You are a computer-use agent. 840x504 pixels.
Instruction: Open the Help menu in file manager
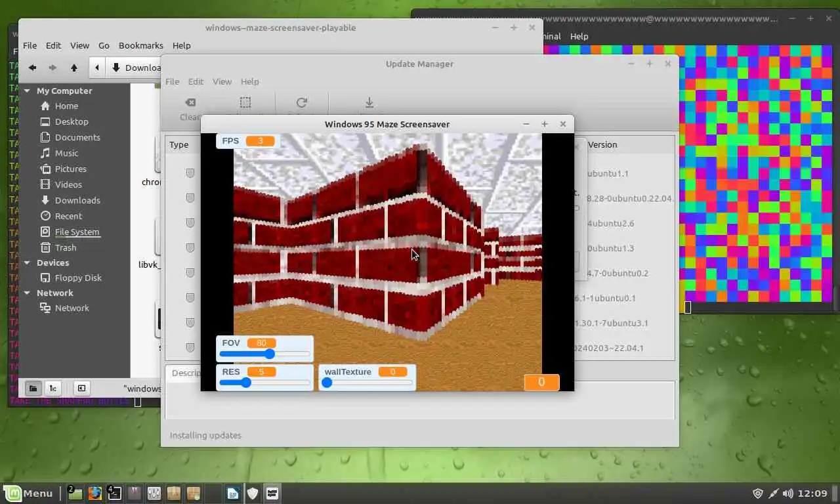coord(181,45)
